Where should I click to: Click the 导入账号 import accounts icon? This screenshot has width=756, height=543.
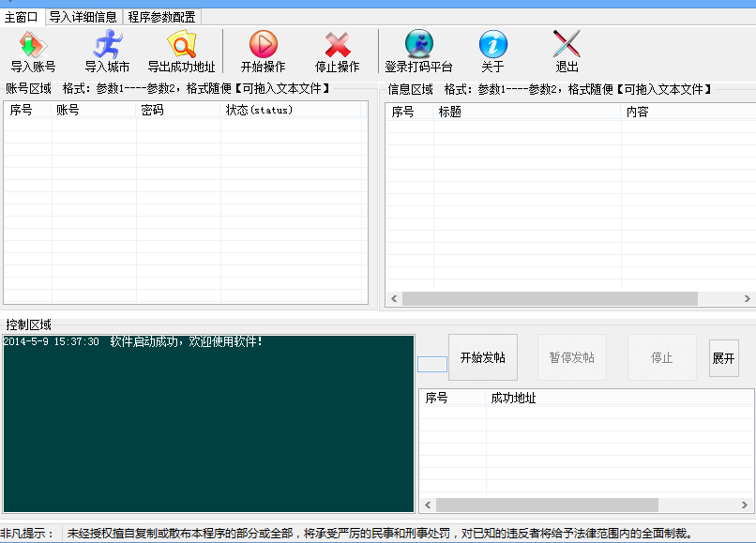point(33,44)
